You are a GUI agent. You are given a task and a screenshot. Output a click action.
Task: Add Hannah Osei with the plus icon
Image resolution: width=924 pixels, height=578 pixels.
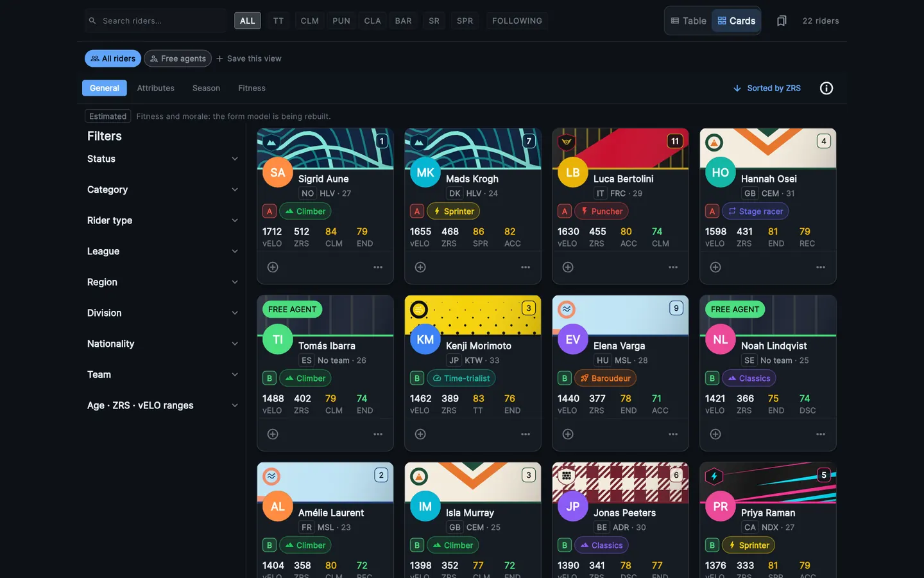[715, 267]
